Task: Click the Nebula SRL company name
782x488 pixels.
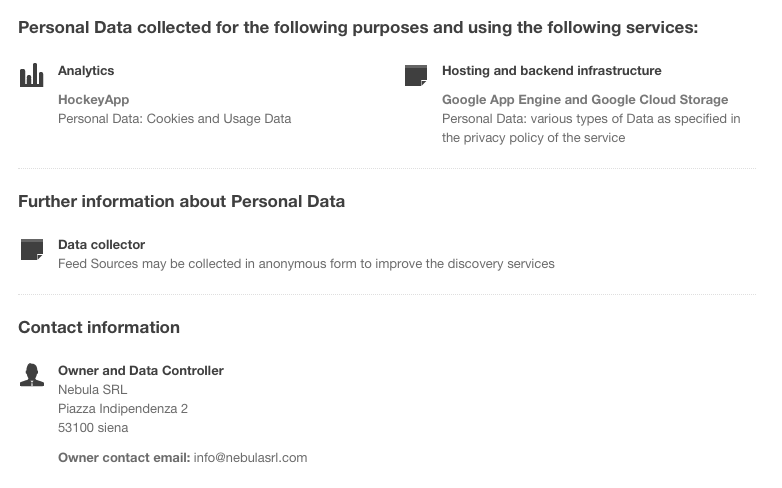Action: coord(92,390)
